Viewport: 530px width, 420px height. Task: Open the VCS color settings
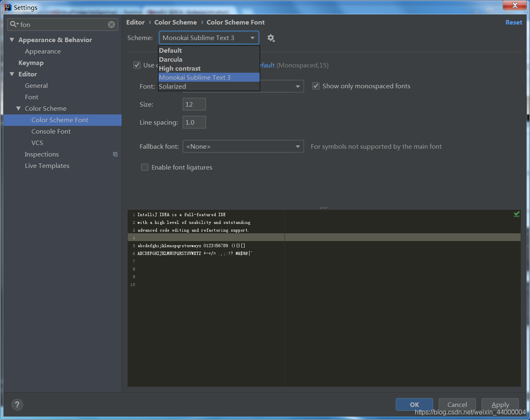[x=37, y=143]
